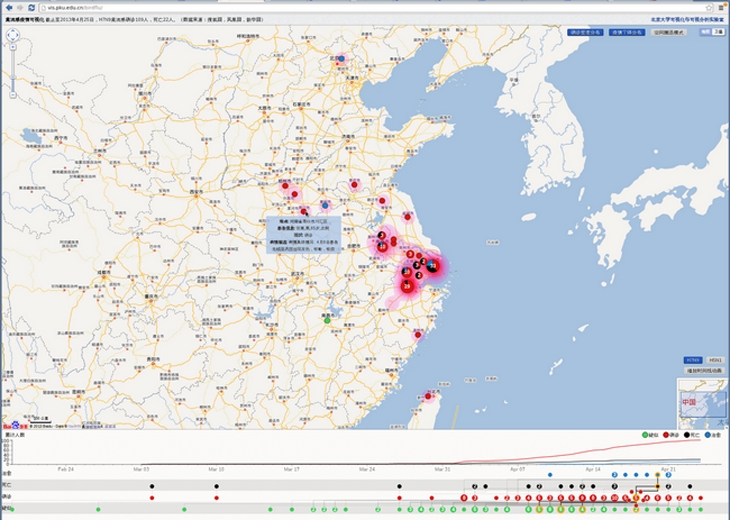This screenshot has height=520, width=730.
Task: Click the 合肥市 city label
Action: coord(355,246)
